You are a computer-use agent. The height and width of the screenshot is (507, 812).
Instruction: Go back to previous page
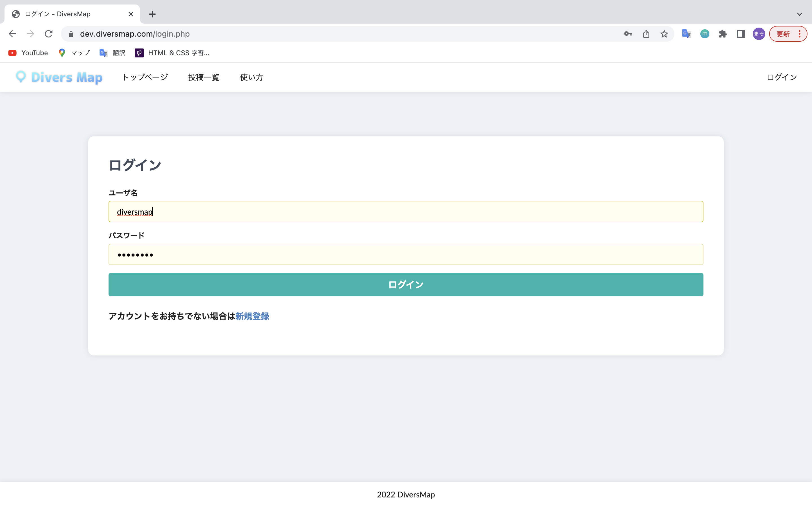point(12,34)
